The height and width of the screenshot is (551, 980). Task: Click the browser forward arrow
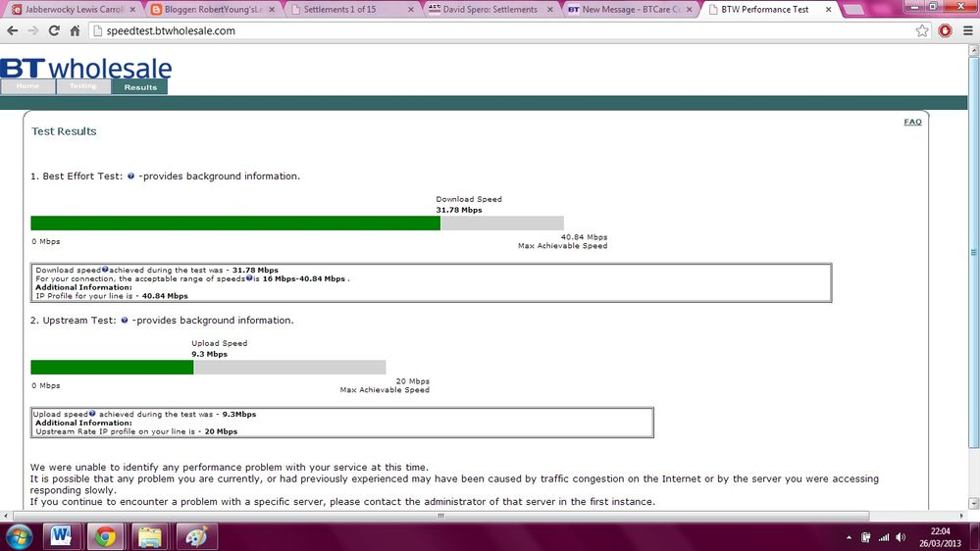(33, 30)
